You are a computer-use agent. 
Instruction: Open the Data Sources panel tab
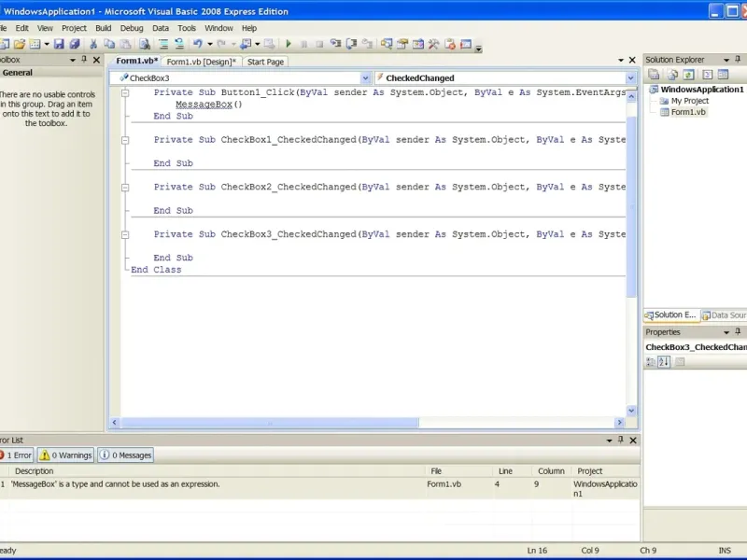click(x=725, y=315)
